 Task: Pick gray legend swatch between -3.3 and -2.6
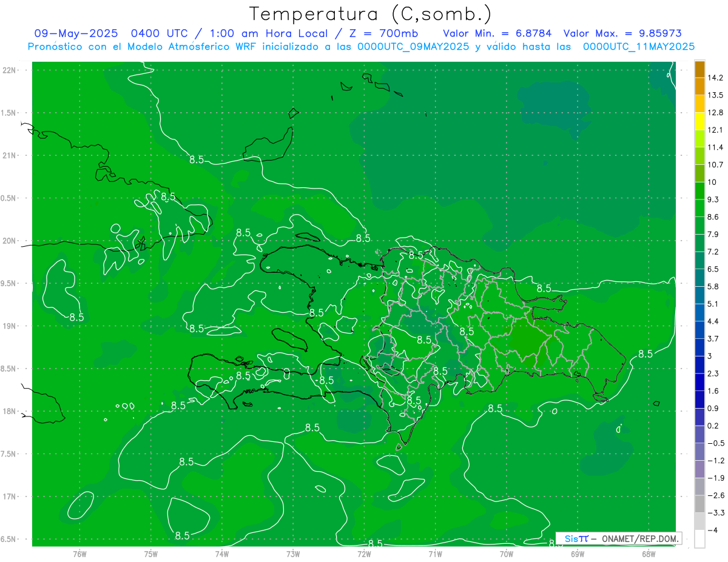coord(699,504)
